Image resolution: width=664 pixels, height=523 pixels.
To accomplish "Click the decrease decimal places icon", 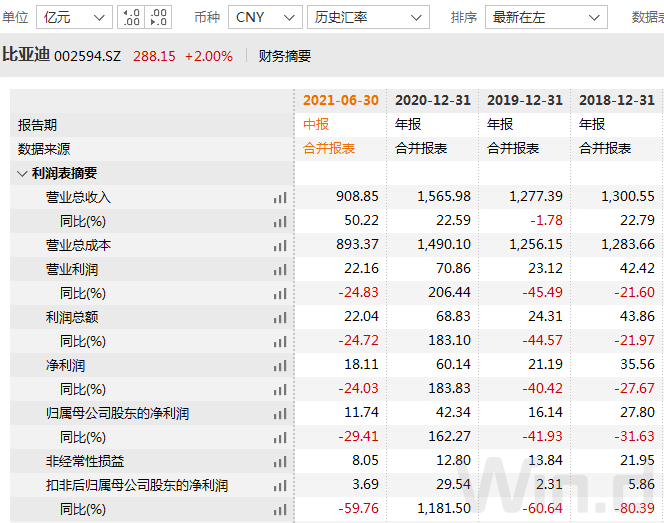I will [158, 17].
